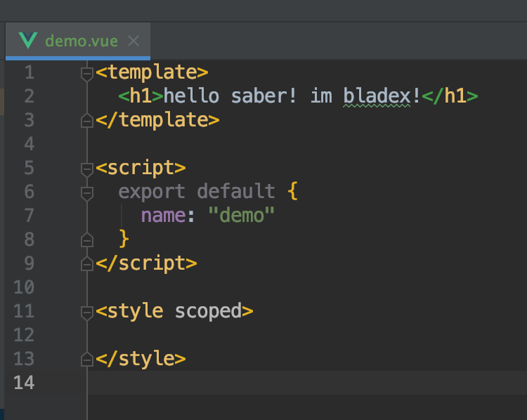Click the word saber! in heading
The height and width of the screenshot is (420, 527).
pos(264,96)
